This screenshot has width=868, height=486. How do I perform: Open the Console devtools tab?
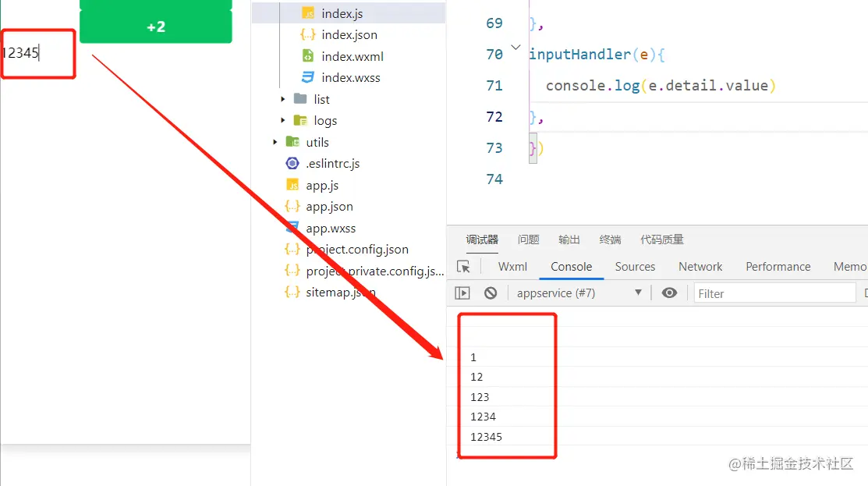click(x=572, y=267)
